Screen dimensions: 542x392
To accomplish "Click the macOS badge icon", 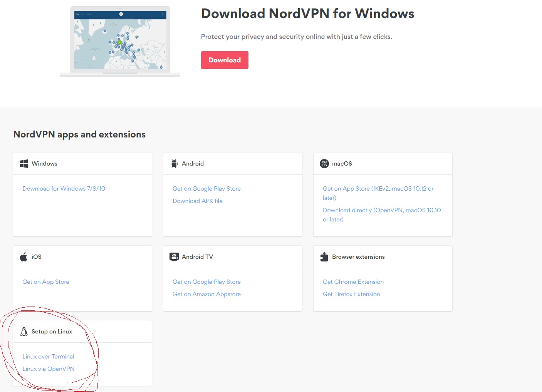I will click(x=324, y=164).
